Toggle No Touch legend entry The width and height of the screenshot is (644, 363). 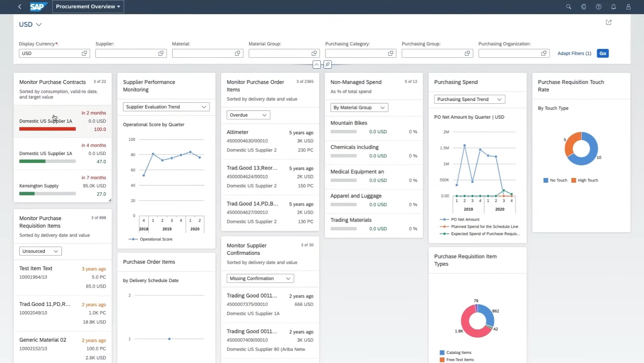click(x=555, y=180)
